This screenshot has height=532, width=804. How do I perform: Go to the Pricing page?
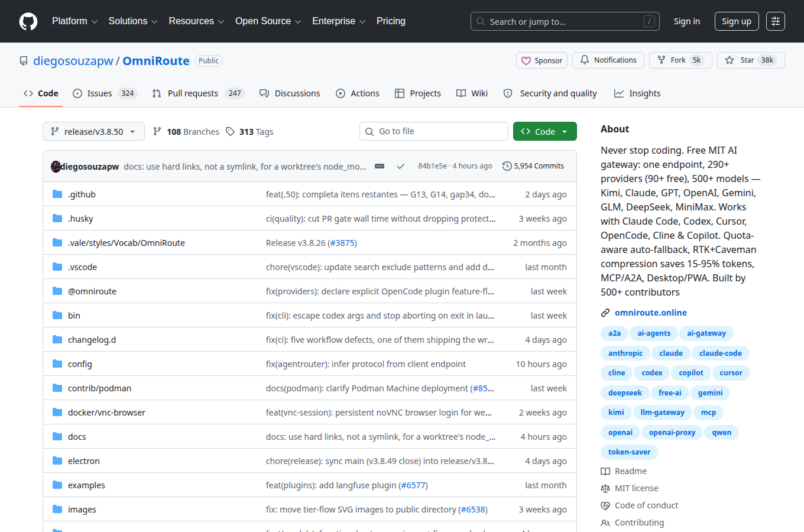[x=391, y=21]
